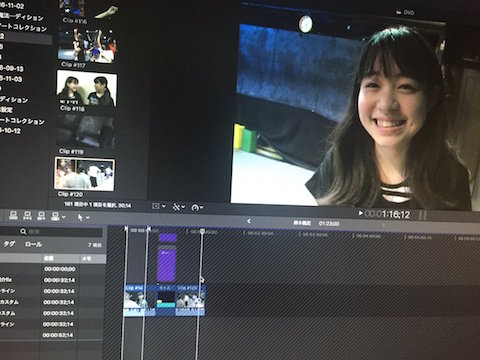The width and height of the screenshot is (480, 360).
Task: Click the play button beside timecode
Action: pos(360,213)
